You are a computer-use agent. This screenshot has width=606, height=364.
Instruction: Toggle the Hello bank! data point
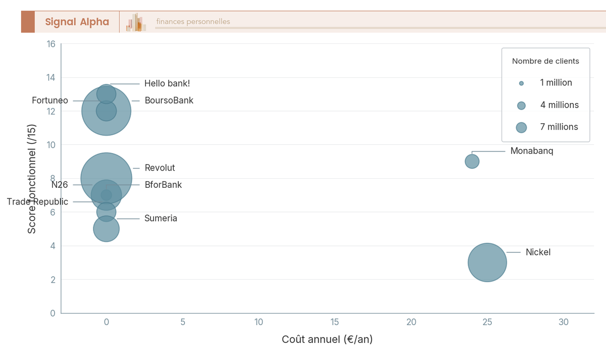click(x=107, y=93)
